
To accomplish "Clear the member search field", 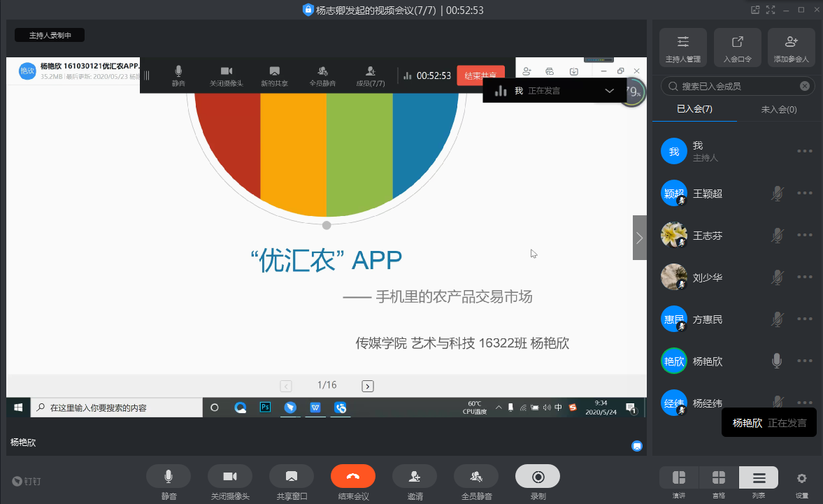I will [x=805, y=86].
